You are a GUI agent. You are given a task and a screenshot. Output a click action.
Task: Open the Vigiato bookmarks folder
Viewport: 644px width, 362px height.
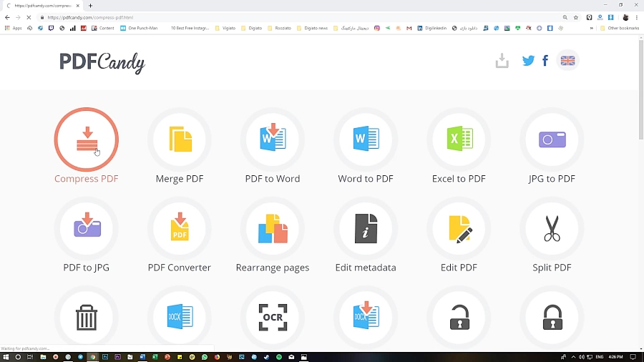click(x=225, y=29)
